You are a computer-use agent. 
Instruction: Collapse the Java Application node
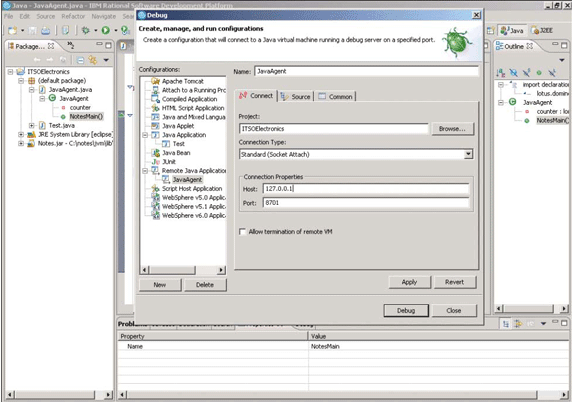[x=145, y=135]
